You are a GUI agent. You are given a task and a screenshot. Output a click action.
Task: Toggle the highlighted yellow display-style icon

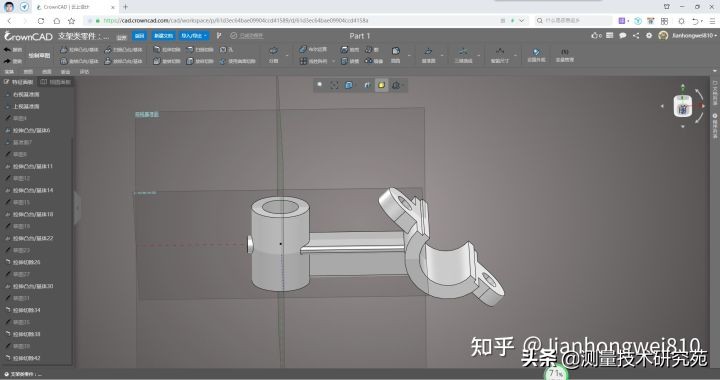pos(381,85)
